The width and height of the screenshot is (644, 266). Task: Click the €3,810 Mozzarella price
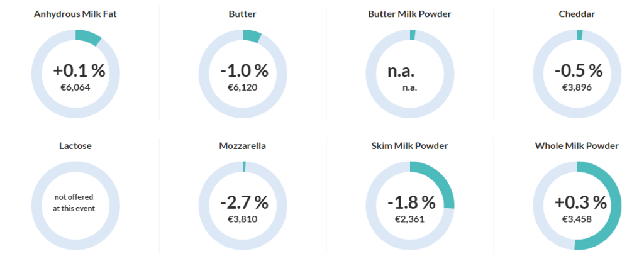point(243,219)
